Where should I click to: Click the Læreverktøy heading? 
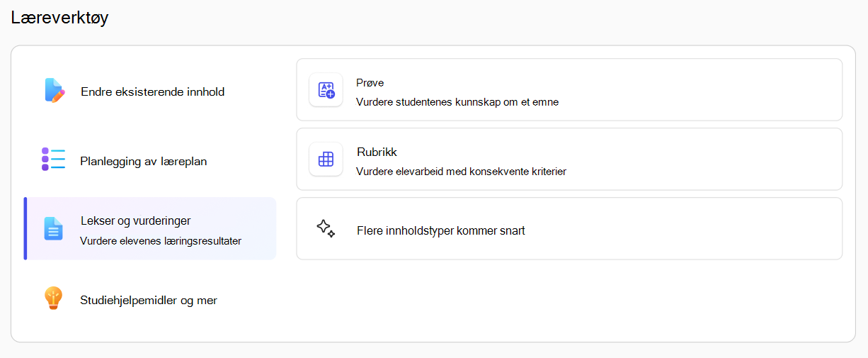[x=60, y=18]
